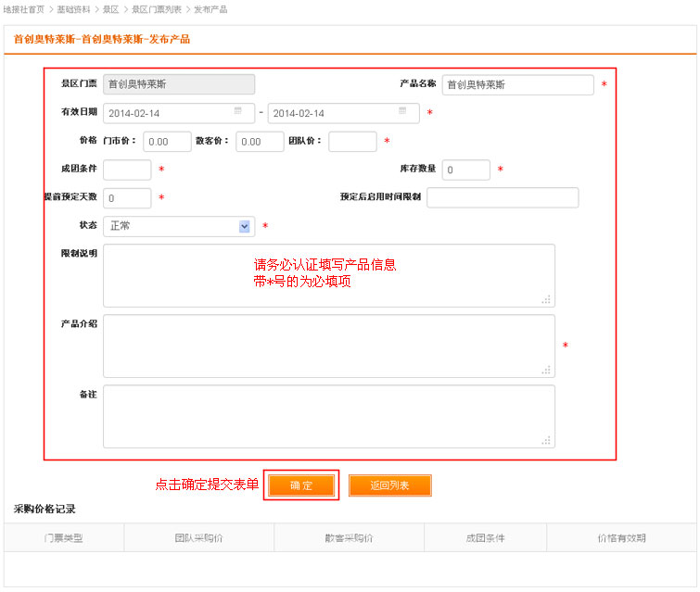Focus the 门市价 price field

click(x=167, y=142)
